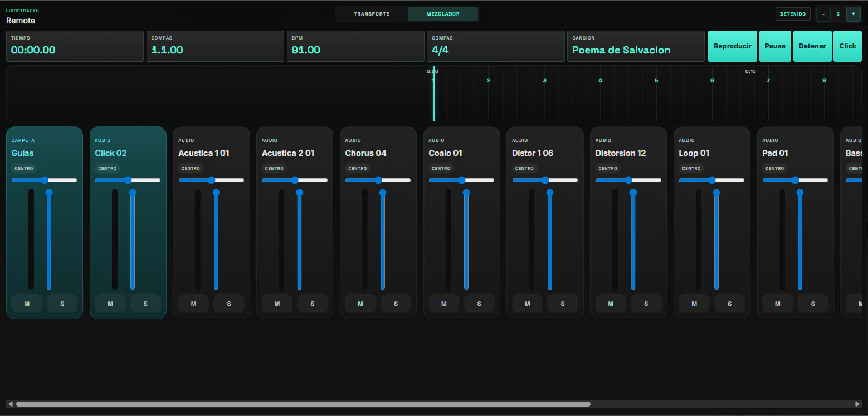
Task: Click the Reproducir play button
Action: [733, 46]
